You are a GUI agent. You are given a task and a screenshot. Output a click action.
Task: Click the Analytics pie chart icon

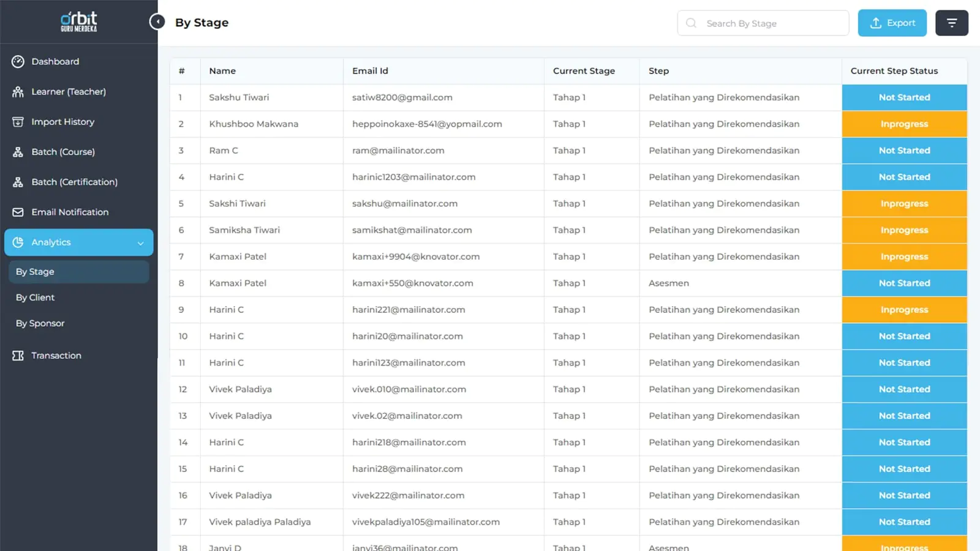coord(18,242)
